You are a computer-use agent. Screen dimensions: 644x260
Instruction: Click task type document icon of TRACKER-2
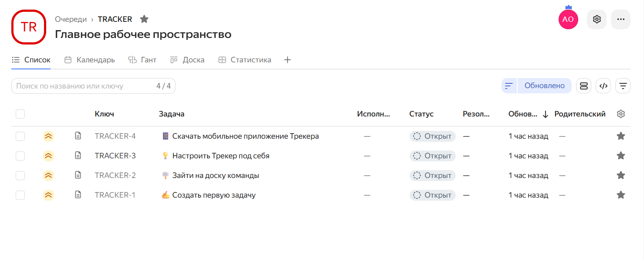[78, 175]
